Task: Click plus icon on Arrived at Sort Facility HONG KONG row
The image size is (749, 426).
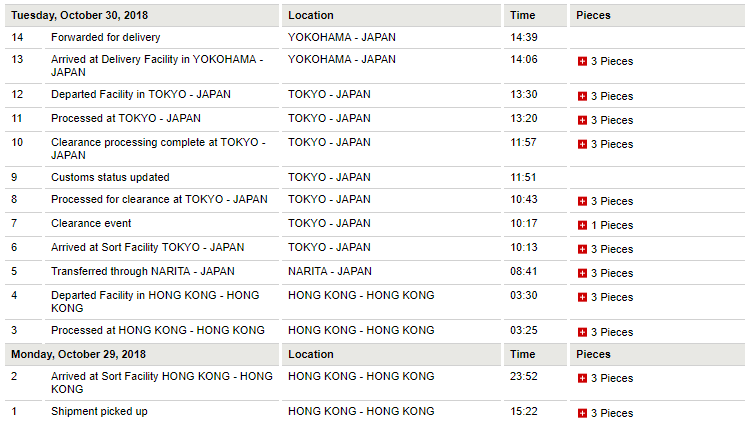Action: [x=583, y=378]
